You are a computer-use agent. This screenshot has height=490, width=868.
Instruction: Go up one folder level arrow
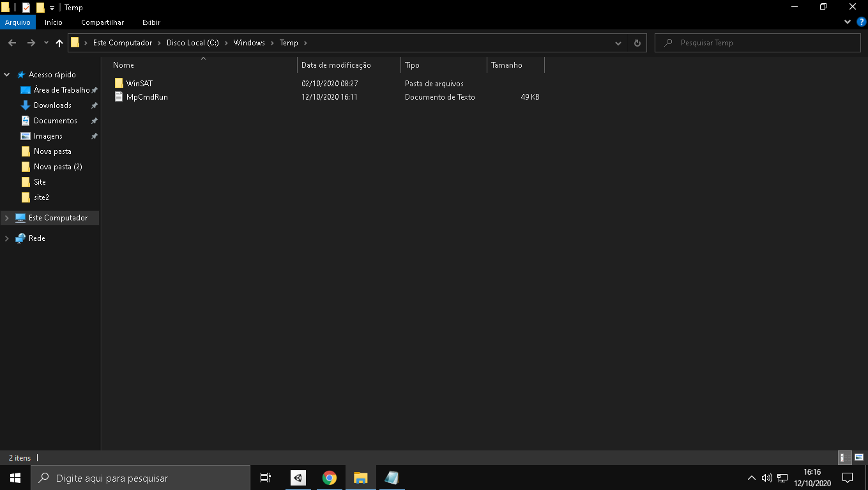(59, 43)
